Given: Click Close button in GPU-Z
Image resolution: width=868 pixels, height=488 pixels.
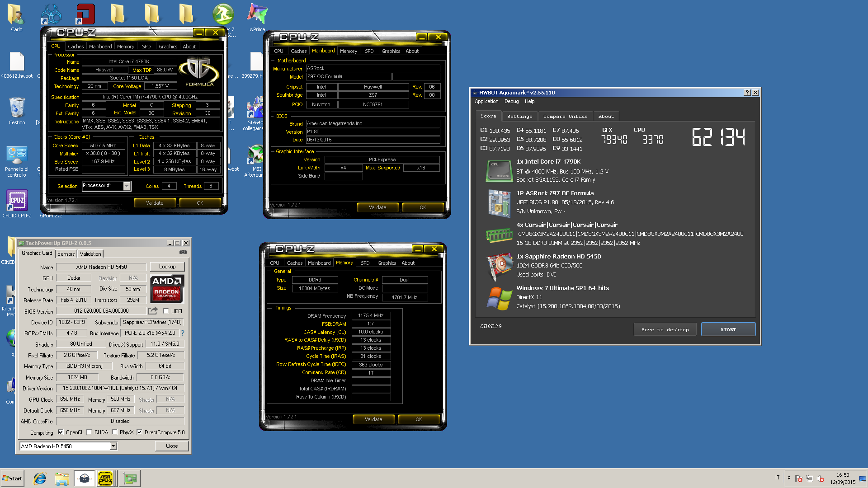Looking at the screenshot, I should [x=172, y=446].
